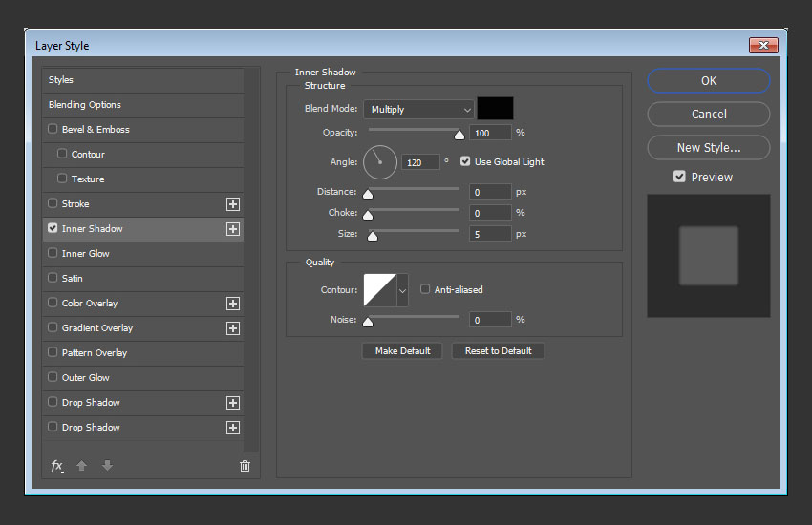Select Blending Options in the styles list
This screenshot has width=812, height=525.
tap(85, 105)
